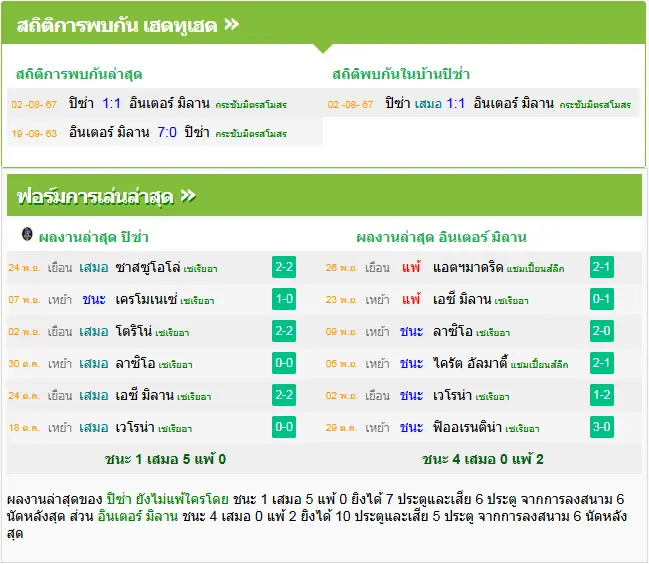This screenshot has height=564, width=649.
Task: Click the 0-1 score badge in 23 พ.ย. row
Action: coord(602,299)
